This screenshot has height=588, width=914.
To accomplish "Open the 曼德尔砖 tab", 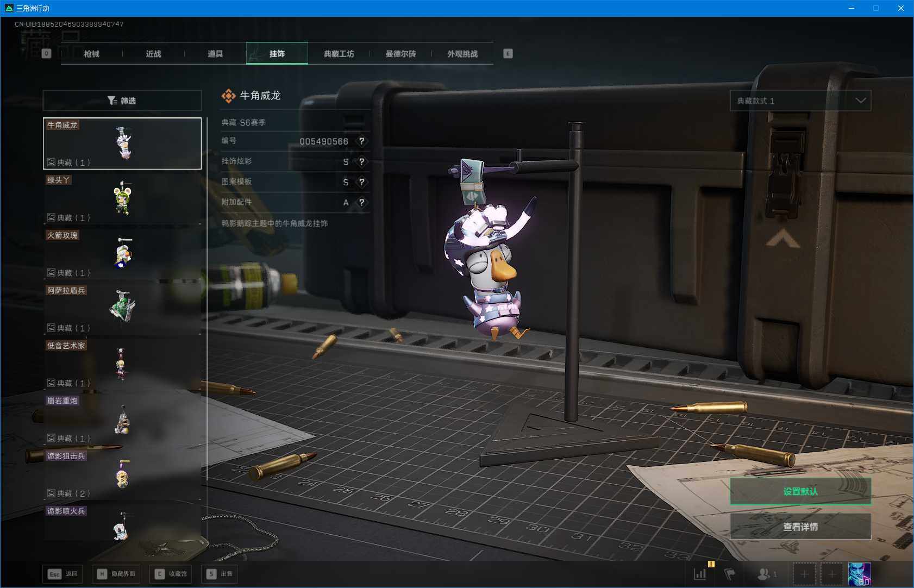I will (x=400, y=54).
